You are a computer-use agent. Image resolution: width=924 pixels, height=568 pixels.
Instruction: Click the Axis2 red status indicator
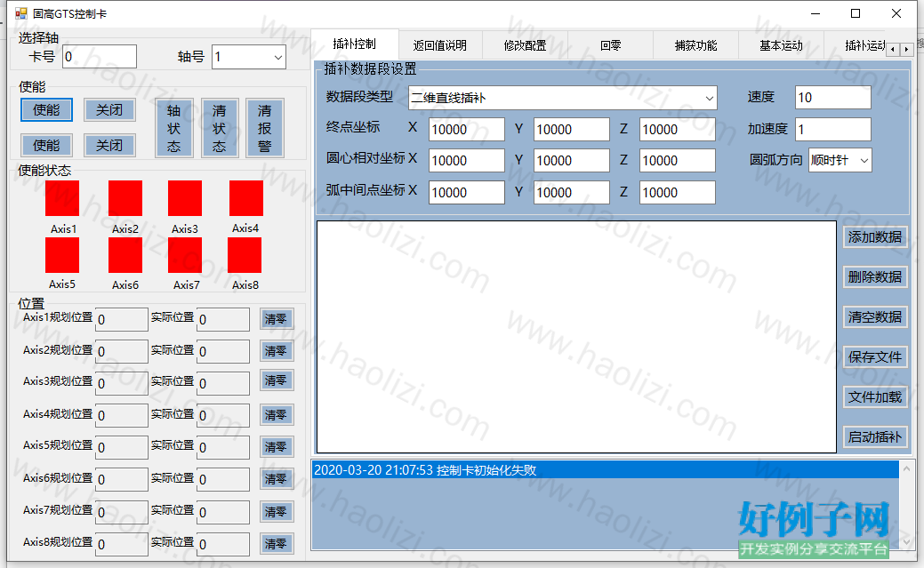pyautogui.click(x=125, y=198)
